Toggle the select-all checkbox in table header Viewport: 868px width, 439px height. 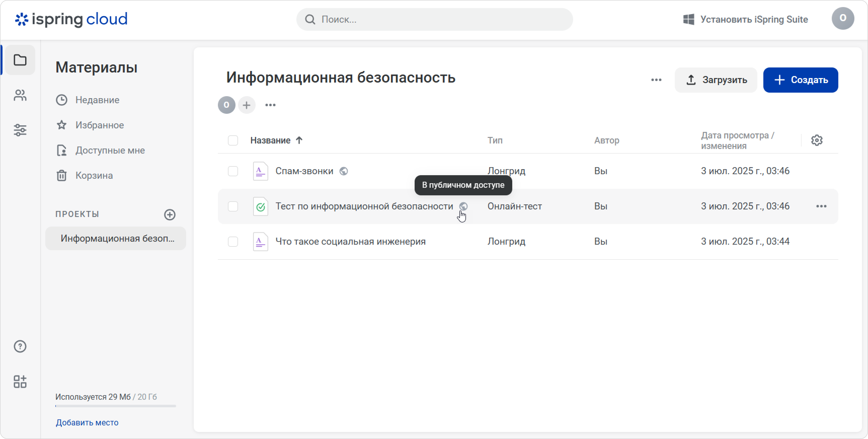(x=233, y=140)
